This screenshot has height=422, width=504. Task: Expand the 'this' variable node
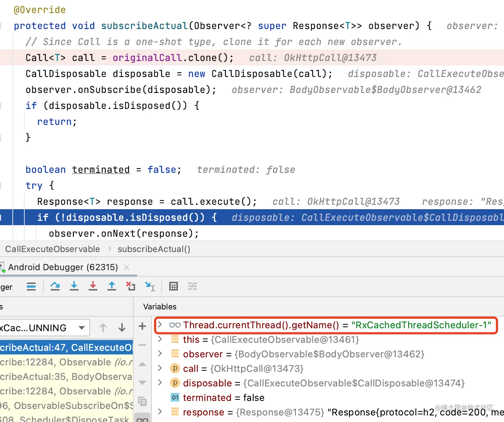[160, 339]
